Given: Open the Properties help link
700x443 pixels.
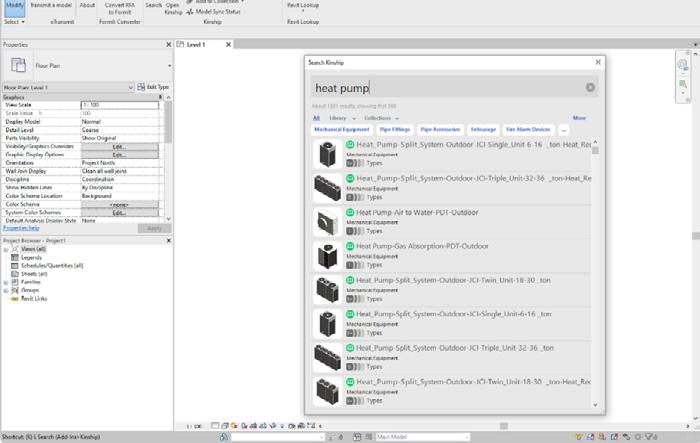Looking at the screenshot, I should click(21, 228).
